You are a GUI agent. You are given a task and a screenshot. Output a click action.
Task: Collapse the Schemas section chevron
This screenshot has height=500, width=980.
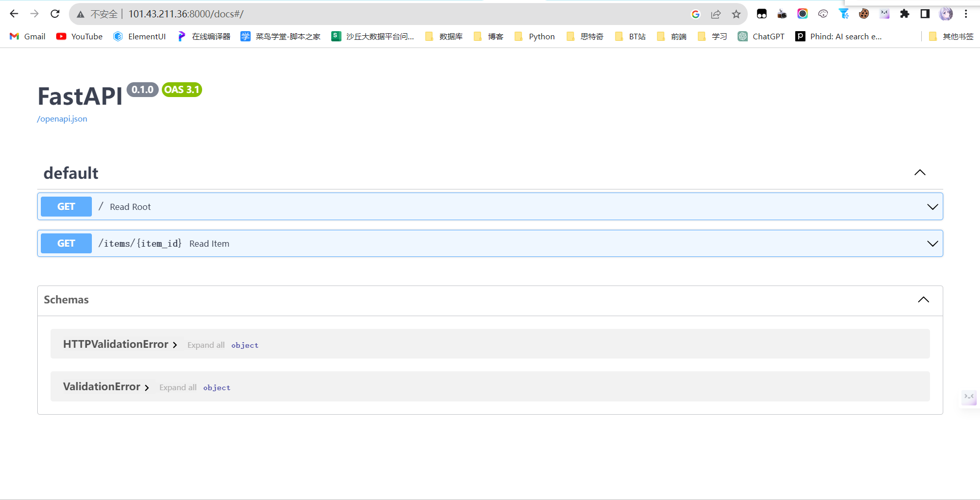tap(923, 300)
